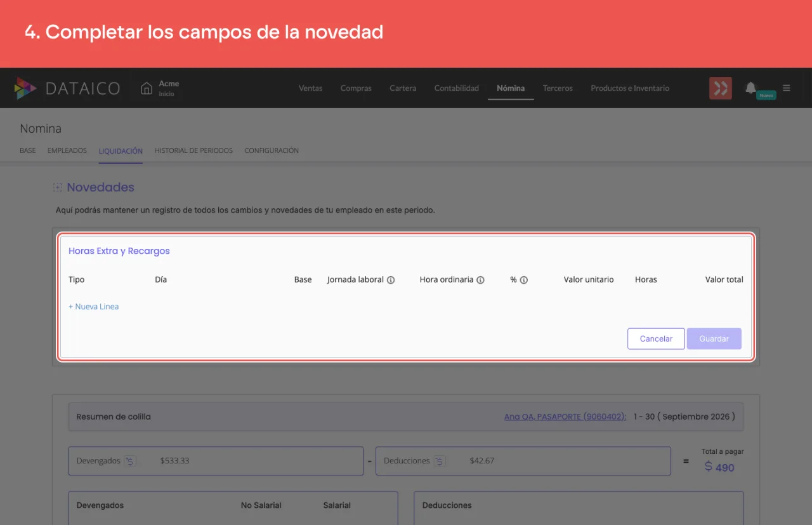
Task: Switch to the BASE tab
Action: (28, 150)
